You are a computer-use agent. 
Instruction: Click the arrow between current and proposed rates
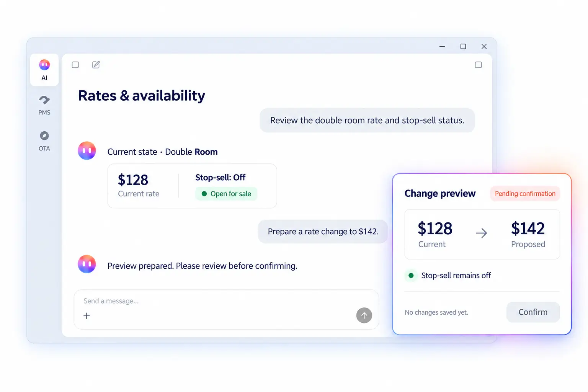coord(482,233)
